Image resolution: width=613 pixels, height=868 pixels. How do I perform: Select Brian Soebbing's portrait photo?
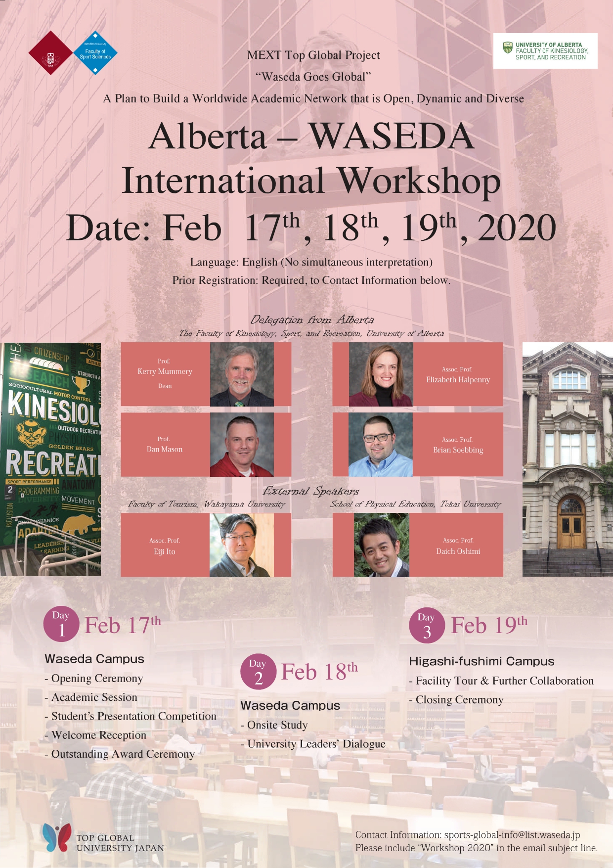[x=381, y=445]
